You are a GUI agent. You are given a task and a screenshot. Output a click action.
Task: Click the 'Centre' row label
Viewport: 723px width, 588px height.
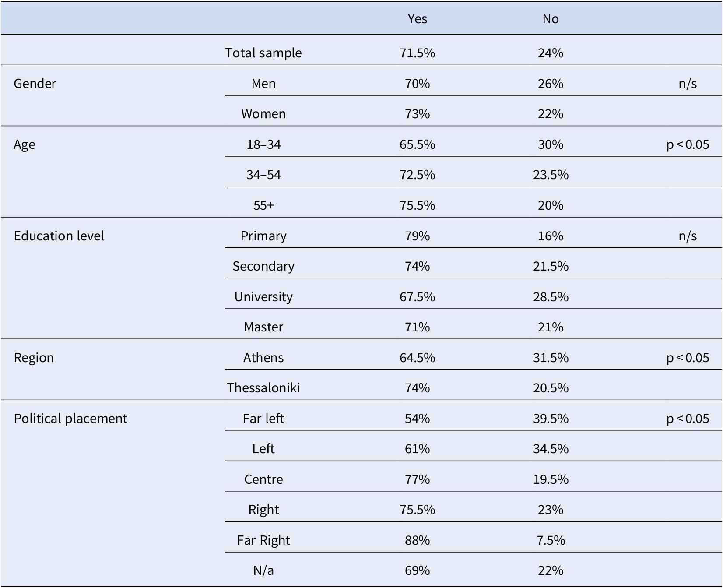(263, 479)
